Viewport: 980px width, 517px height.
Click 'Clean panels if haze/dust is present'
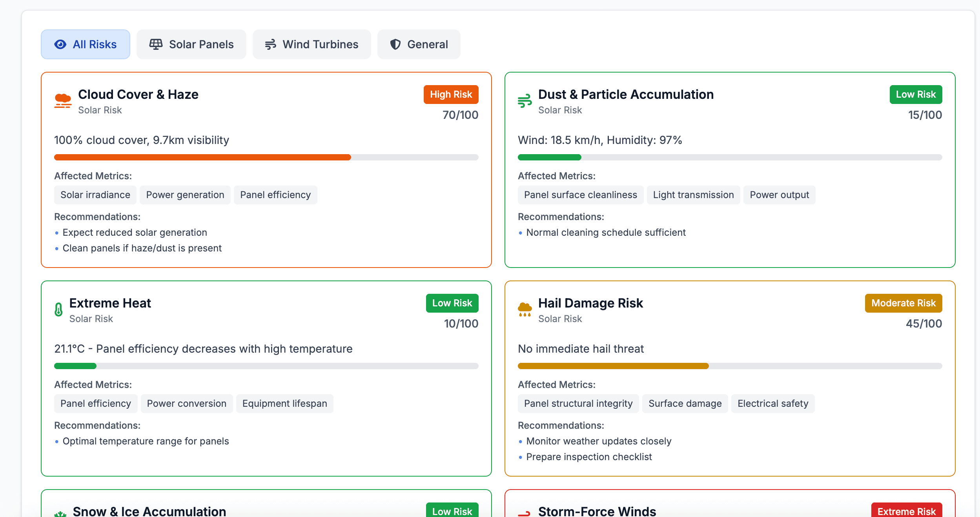[x=142, y=248]
